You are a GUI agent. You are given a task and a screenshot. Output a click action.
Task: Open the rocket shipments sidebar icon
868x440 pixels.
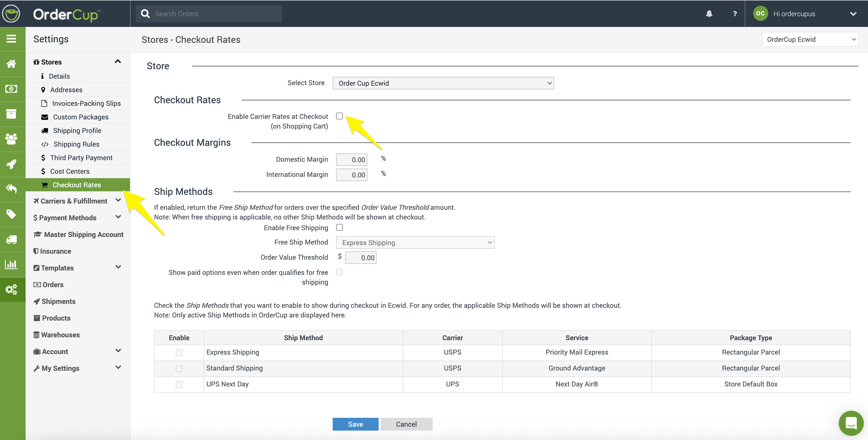[x=12, y=164]
